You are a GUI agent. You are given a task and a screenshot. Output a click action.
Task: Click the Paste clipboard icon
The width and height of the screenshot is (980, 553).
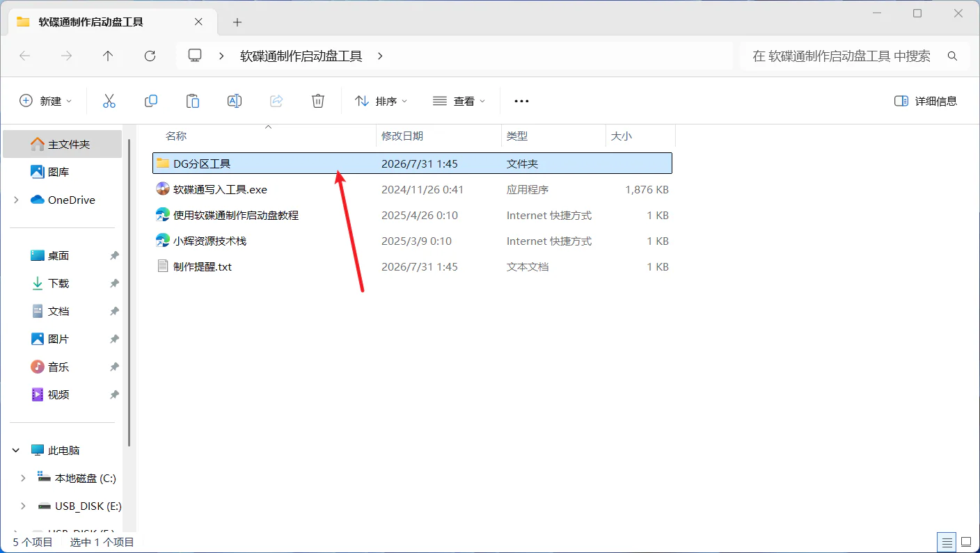coord(193,101)
